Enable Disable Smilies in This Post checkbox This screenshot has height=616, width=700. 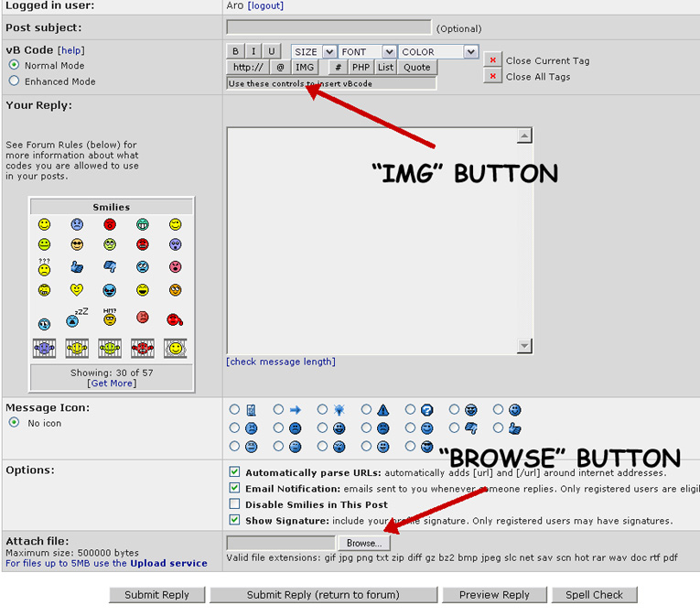[x=234, y=504]
